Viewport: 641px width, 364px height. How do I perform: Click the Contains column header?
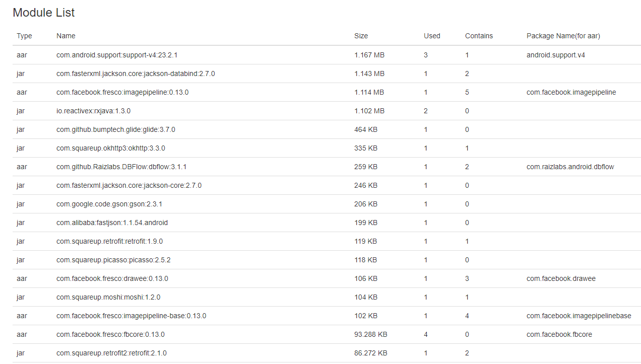[479, 36]
